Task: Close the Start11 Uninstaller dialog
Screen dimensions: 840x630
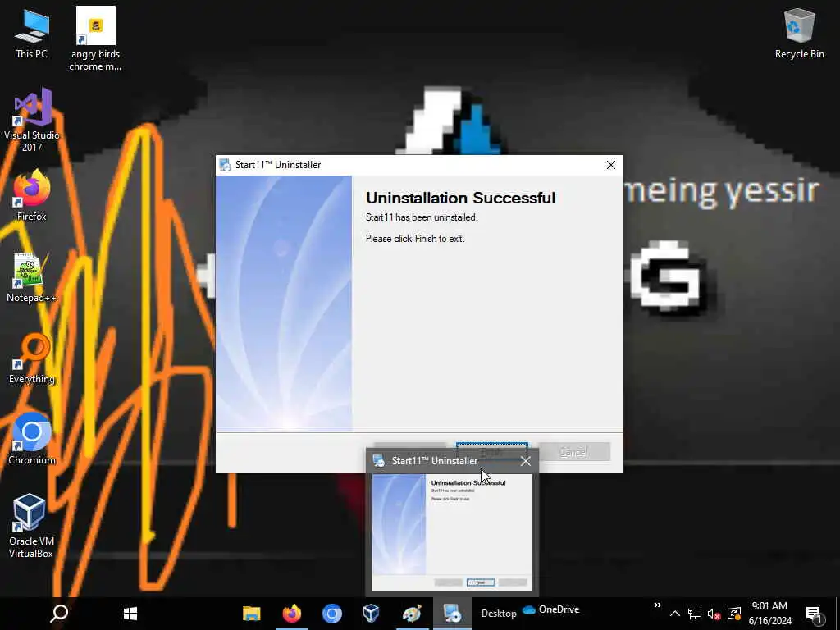Action: coord(610,165)
